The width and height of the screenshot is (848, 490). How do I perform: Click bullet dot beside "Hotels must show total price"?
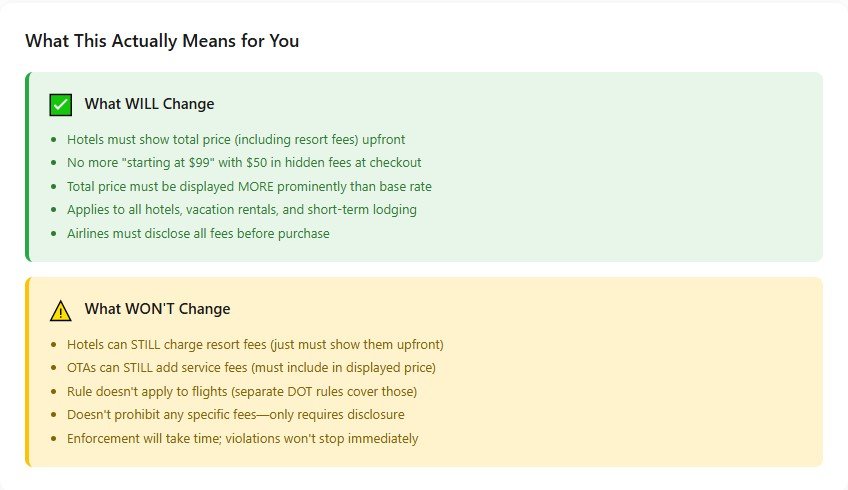(x=53, y=140)
